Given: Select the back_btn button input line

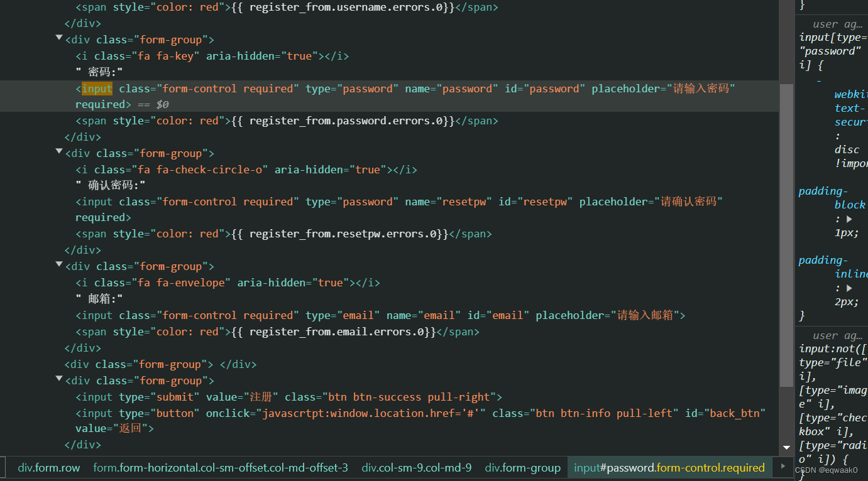Looking at the screenshot, I should (420, 421).
